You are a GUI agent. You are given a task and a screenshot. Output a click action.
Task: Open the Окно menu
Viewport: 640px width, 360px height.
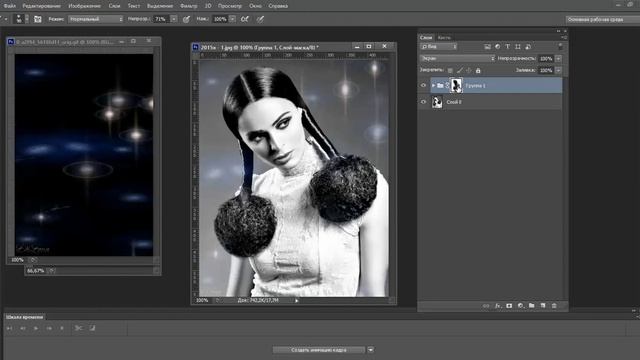tap(255, 6)
